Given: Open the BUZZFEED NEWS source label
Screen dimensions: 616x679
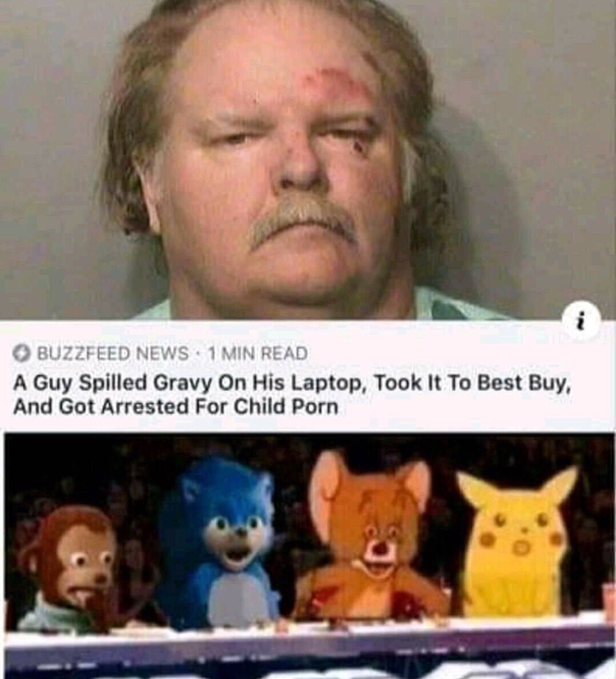Looking at the screenshot, I should pyautogui.click(x=114, y=354).
